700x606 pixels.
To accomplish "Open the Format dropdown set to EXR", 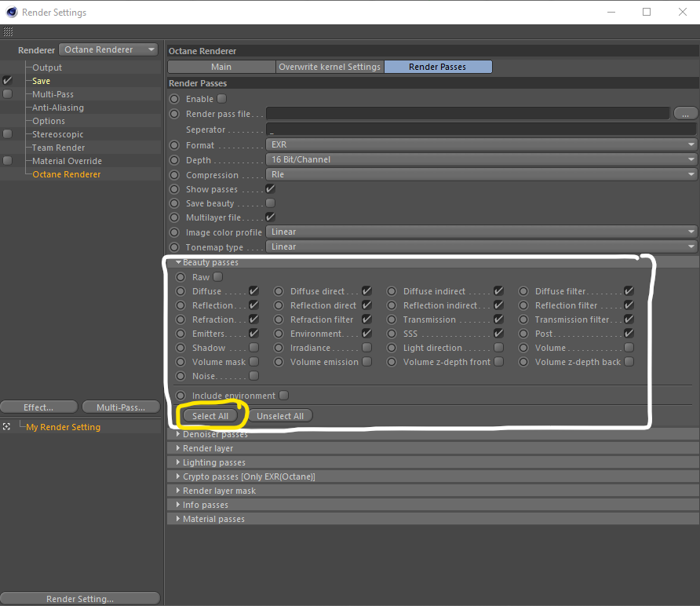I will (481, 144).
